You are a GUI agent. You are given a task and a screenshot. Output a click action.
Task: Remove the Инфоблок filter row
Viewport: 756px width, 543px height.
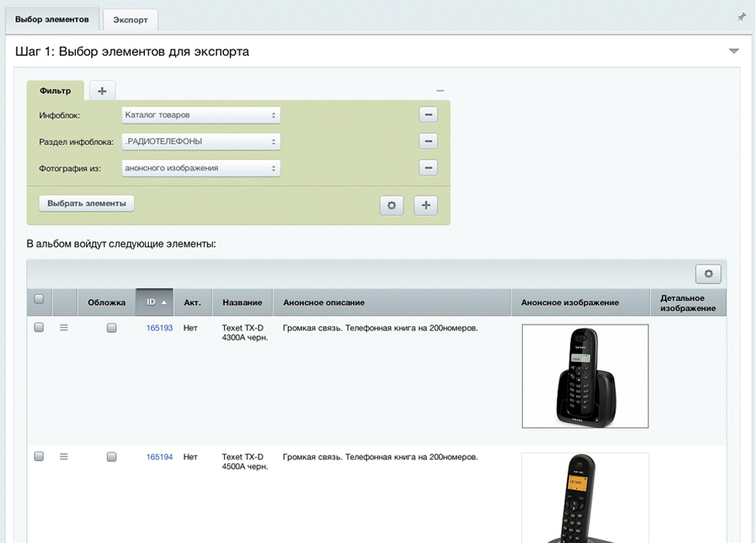tap(428, 115)
